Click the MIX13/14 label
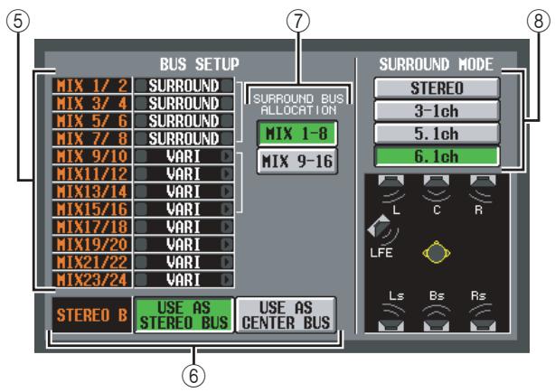555x392 pixels. click(x=91, y=191)
